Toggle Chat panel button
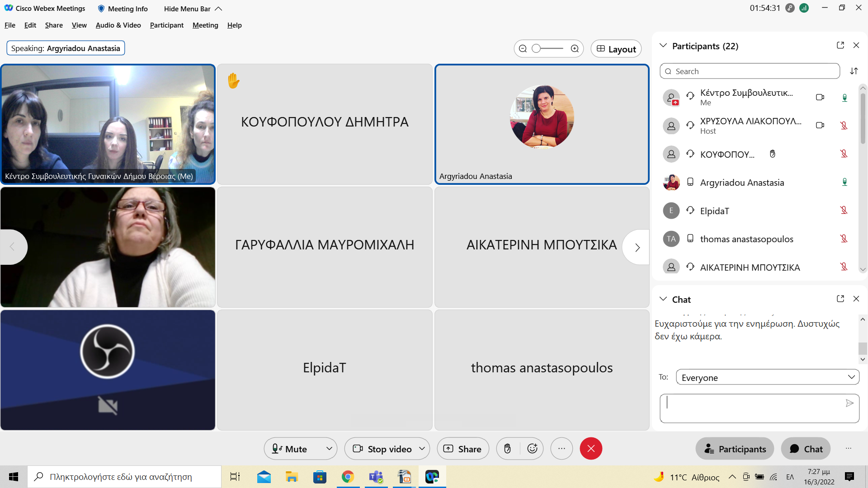Viewport: 868px width, 488px height. [x=806, y=449]
